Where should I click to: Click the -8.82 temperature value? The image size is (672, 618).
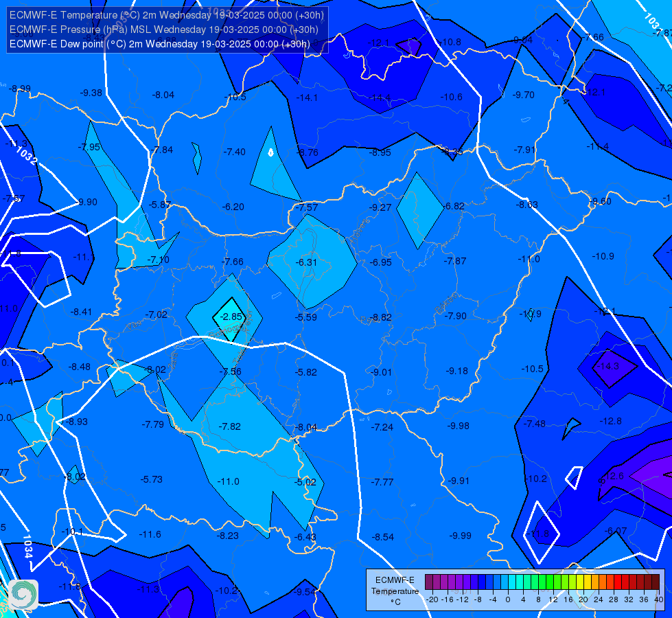coord(380,317)
